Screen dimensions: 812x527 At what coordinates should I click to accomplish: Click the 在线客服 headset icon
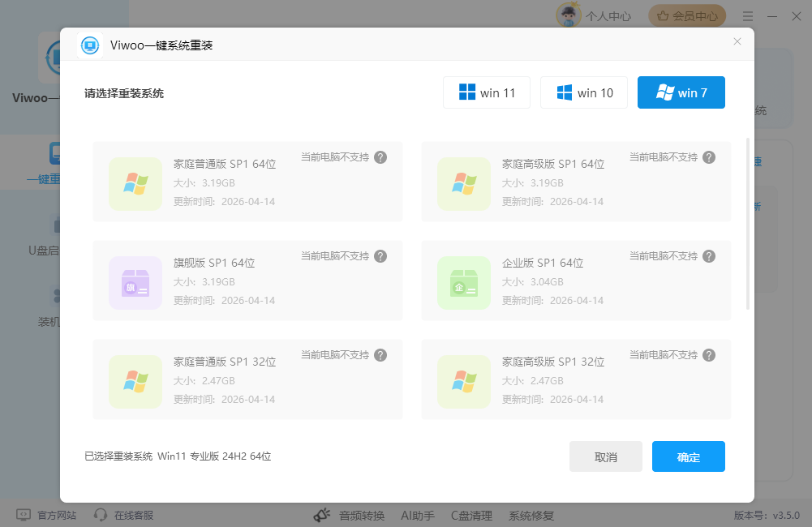click(x=101, y=515)
